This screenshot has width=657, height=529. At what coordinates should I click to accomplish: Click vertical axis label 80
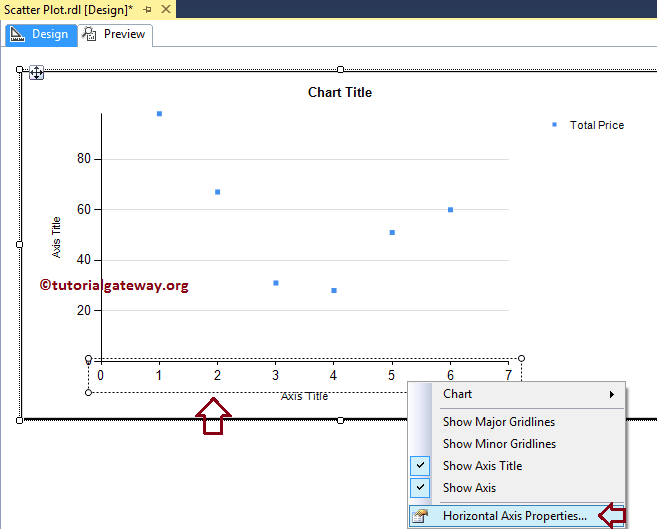tap(84, 159)
